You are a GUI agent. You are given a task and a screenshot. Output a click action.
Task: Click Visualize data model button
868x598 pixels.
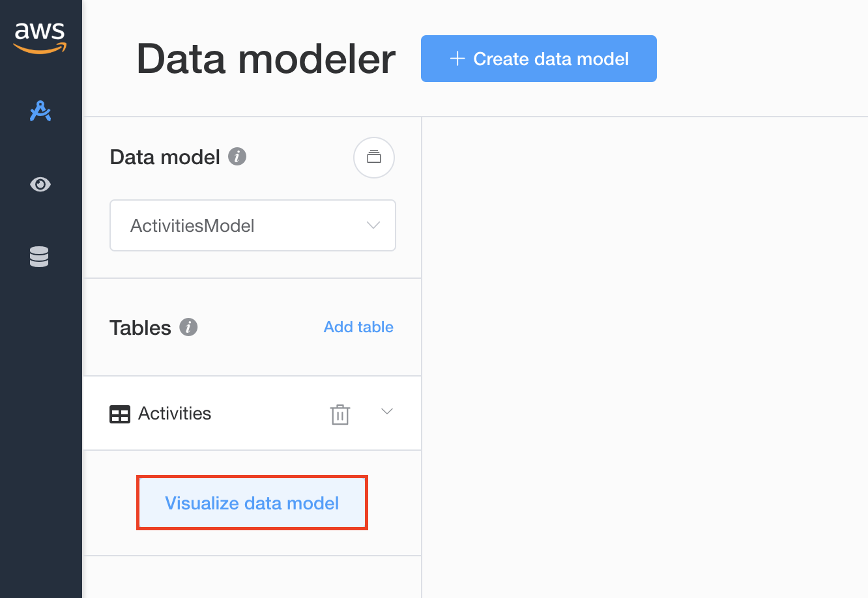[252, 503]
